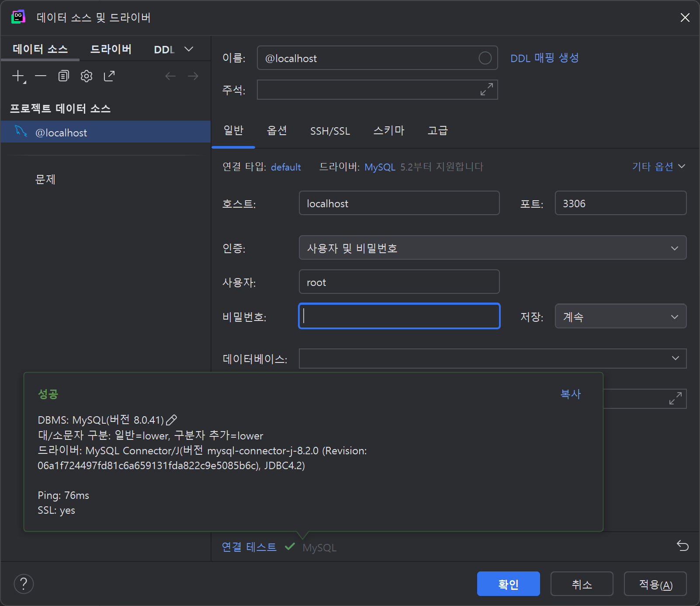Open help with the question mark icon
This screenshot has width=700, height=606.
coord(24,584)
